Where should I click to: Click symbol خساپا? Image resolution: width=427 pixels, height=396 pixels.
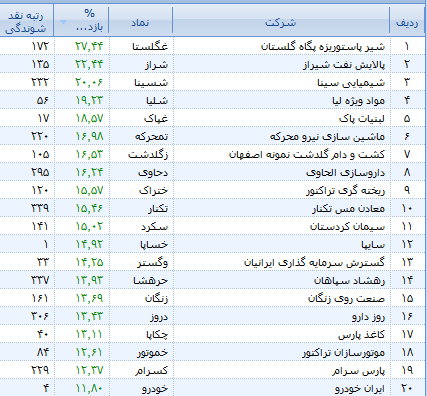[154, 244]
